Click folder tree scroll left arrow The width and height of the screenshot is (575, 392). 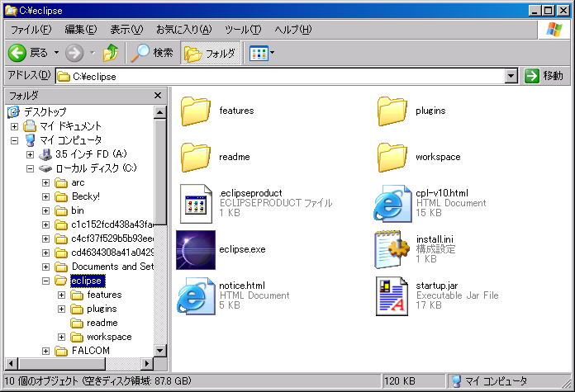tap(11, 363)
